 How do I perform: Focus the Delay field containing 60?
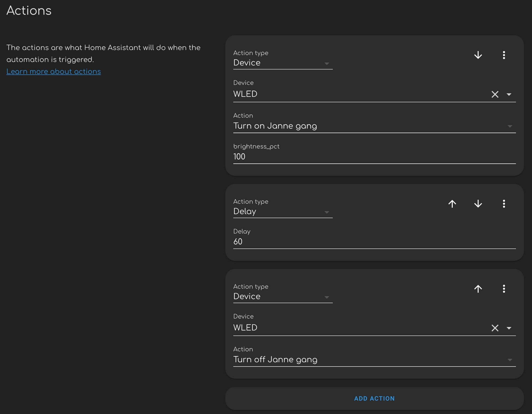374,242
